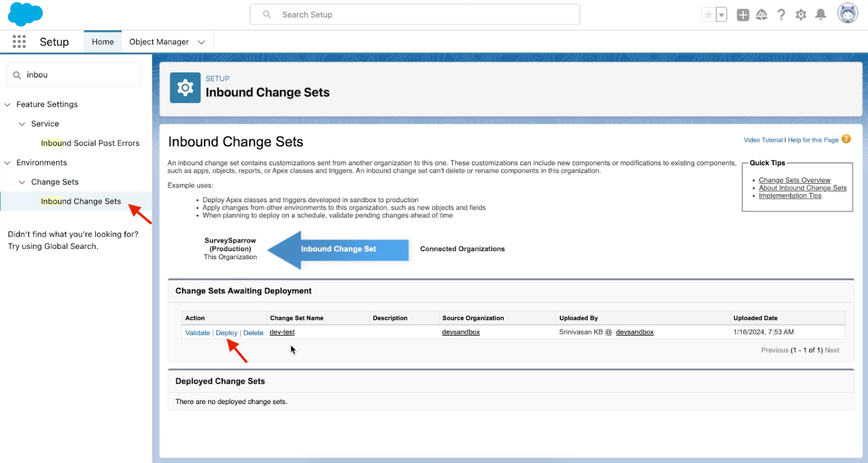Open the Trailhead guidance icon
The height and width of the screenshot is (463, 868).
[762, 15]
